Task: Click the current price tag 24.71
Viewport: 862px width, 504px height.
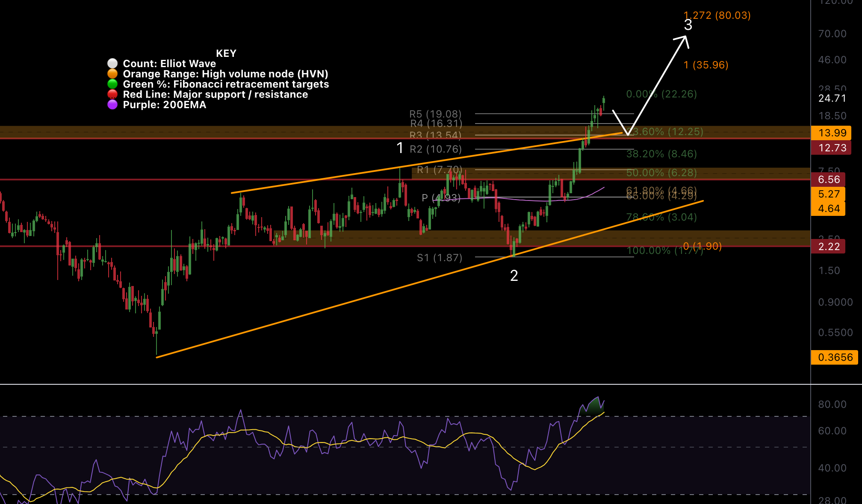Action: 833,98
